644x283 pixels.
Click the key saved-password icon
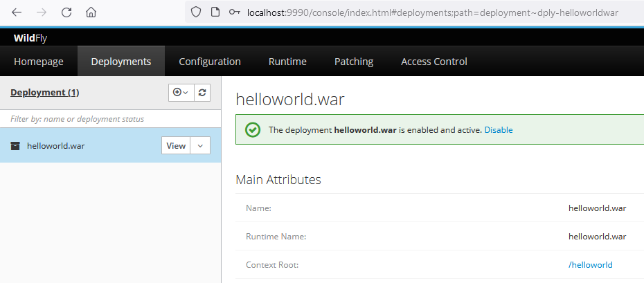click(x=235, y=12)
